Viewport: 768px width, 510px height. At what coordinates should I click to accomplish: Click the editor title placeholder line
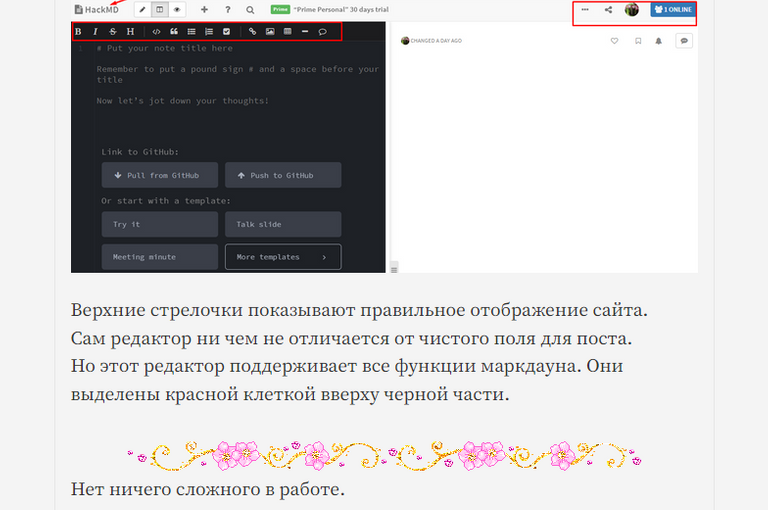(x=165, y=48)
